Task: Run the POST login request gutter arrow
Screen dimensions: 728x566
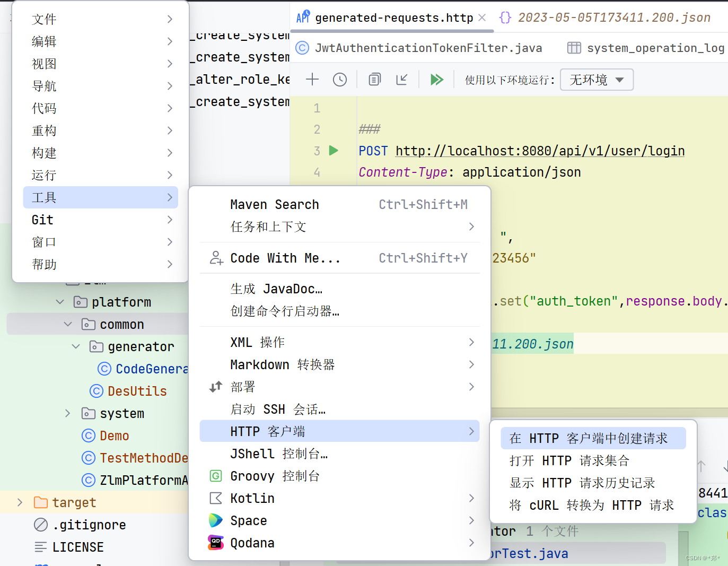Action: click(x=334, y=151)
